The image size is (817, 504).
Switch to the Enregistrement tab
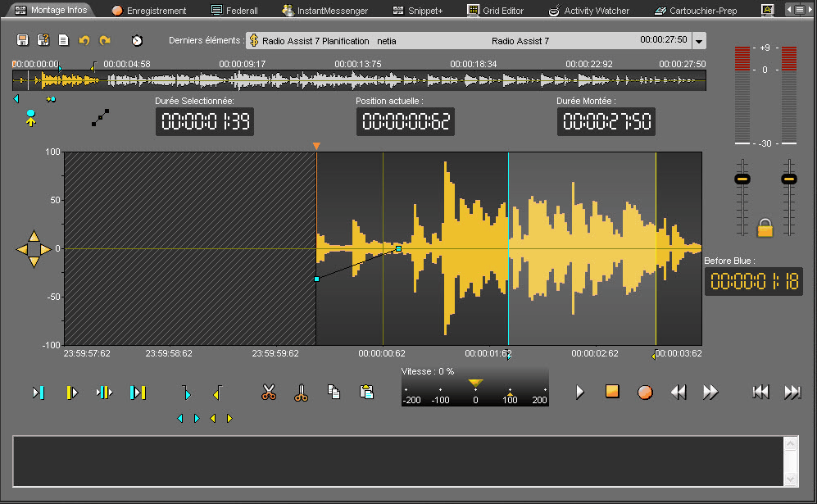click(149, 11)
